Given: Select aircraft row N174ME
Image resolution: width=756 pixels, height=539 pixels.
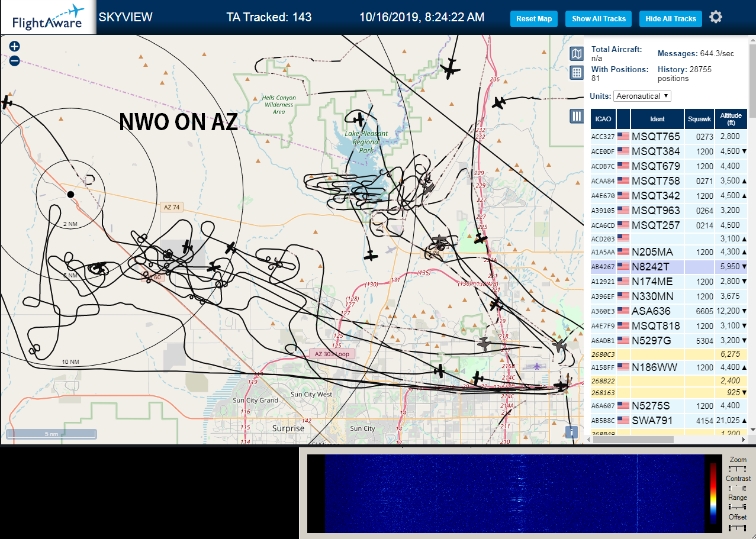Looking at the screenshot, I should click(669, 281).
